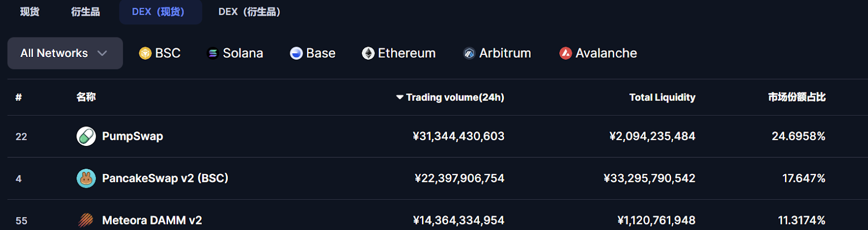The height and width of the screenshot is (230, 868).
Task: Click the Meteora DAMM v2 logo
Action: [86, 220]
